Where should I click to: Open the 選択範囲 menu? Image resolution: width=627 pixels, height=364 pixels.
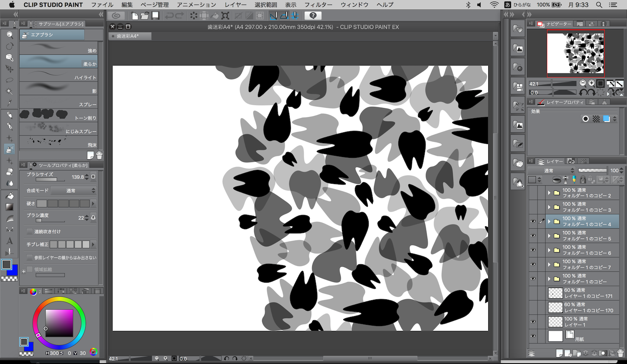tap(266, 5)
